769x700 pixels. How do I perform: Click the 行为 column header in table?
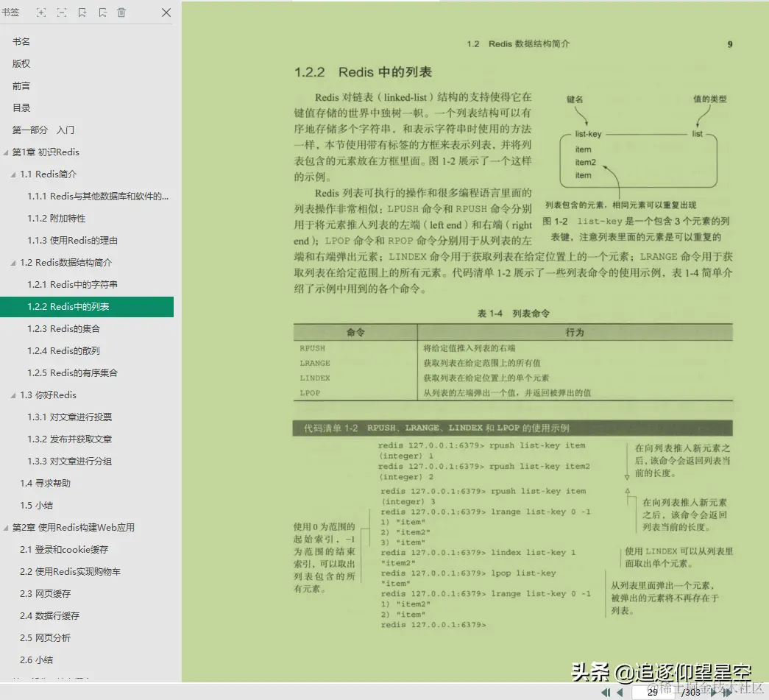tap(575, 333)
